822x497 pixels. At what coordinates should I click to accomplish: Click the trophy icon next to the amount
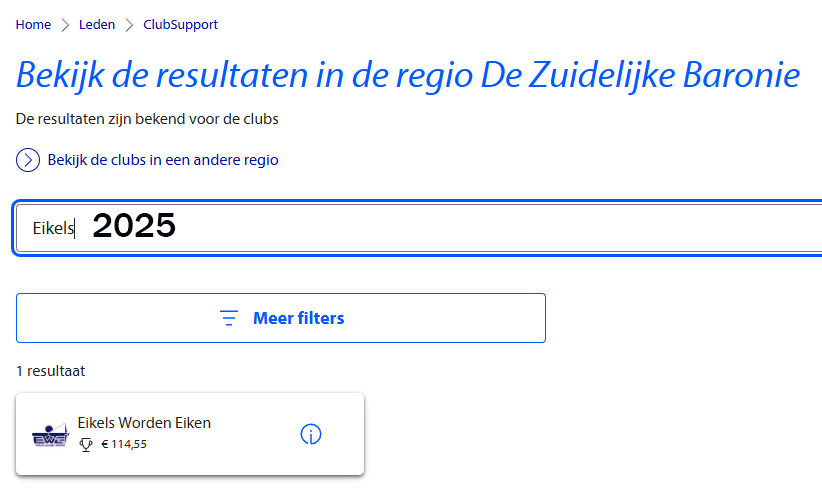86,444
